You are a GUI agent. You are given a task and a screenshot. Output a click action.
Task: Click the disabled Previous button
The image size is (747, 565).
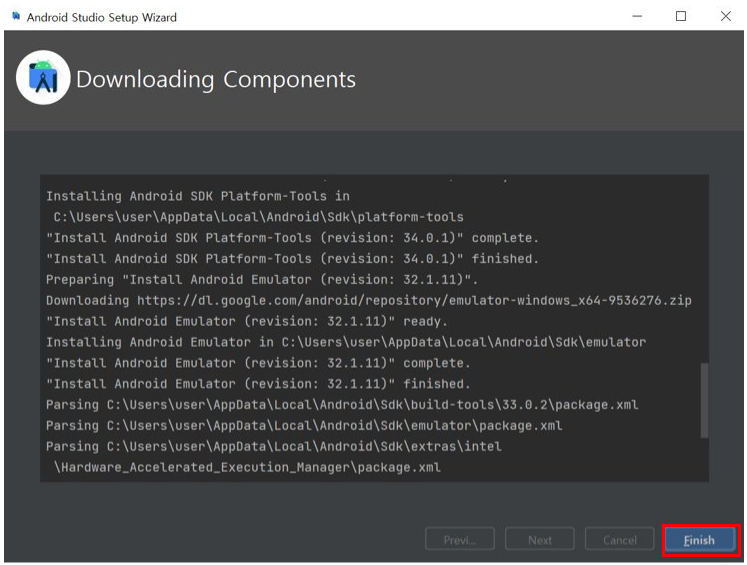pyautogui.click(x=460, y=539)
